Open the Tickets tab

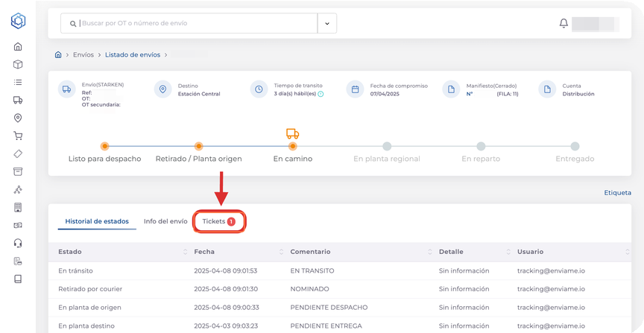[219, 221]
